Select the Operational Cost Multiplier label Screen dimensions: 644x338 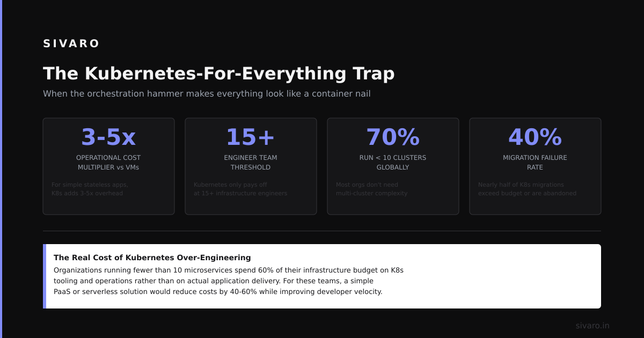coord(108,163)
